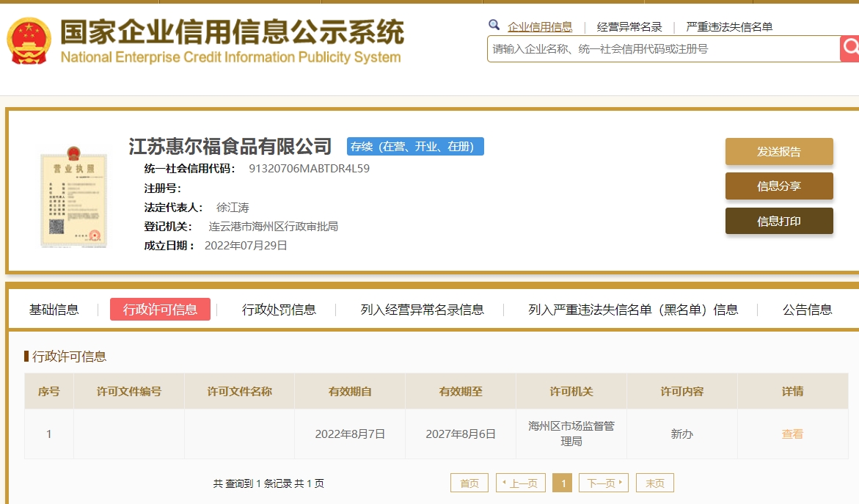Select the 严重违法失信名单 search category
Image resolution: width=859 pixels, height=504 pixels.
[729, 27]
